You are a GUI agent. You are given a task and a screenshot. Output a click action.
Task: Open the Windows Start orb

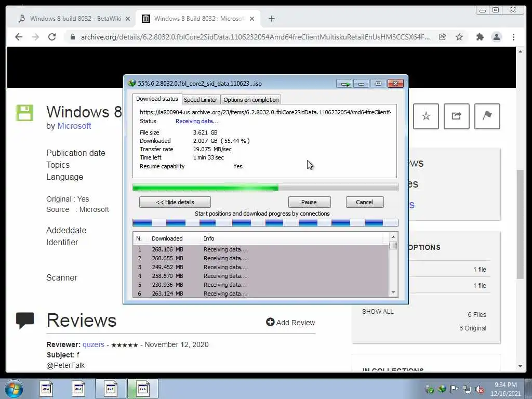tap(14, 389)
